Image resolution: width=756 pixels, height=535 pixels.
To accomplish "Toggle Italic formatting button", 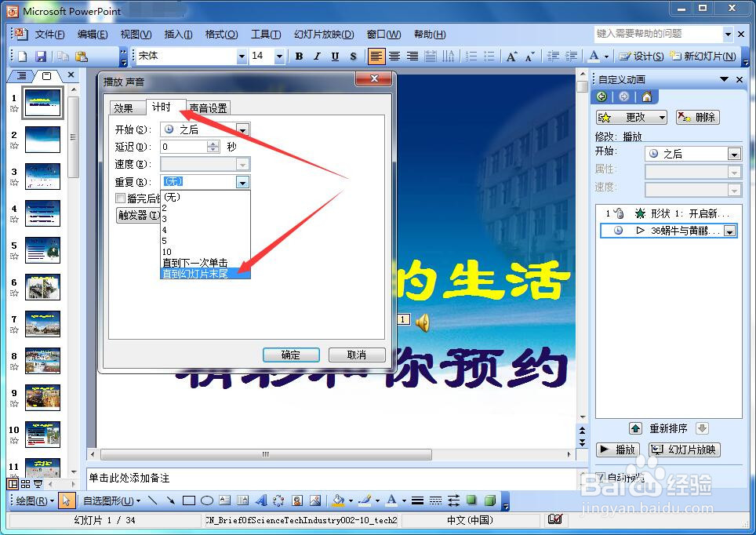I will (x=317, y=56).
